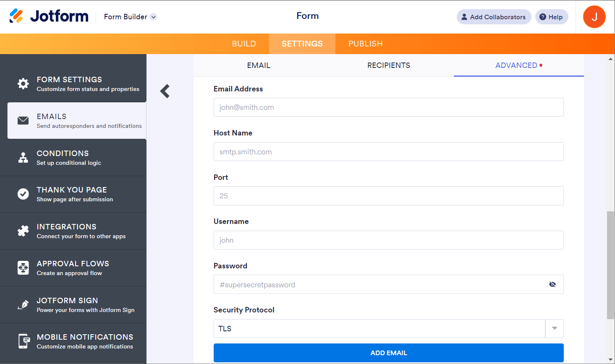Focus the Host Name input field

[x=388, y=152]
